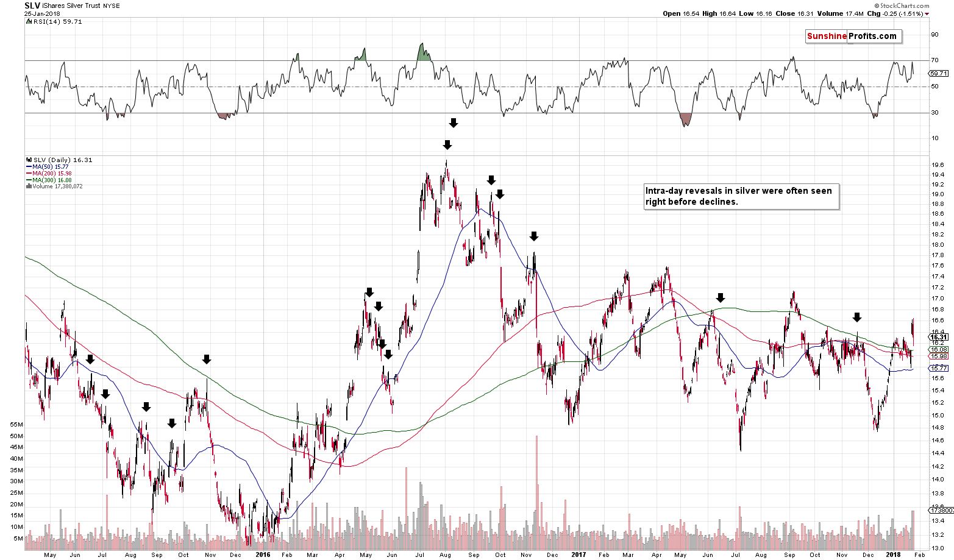Click the 2018 year label on the time axis
The width and height of the screenshot is (954, 560).
click(x=894, y=555)
